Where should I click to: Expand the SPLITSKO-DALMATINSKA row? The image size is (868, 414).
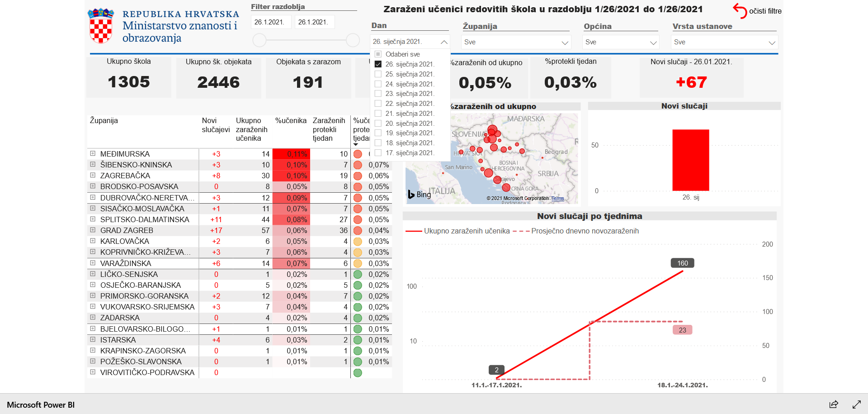[93, 219]
